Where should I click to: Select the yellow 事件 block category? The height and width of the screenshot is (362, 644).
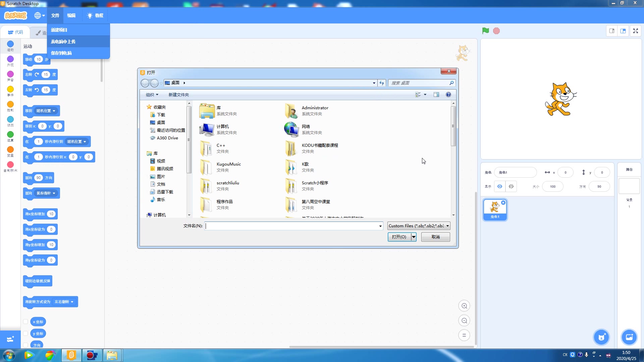pos(10,91)
